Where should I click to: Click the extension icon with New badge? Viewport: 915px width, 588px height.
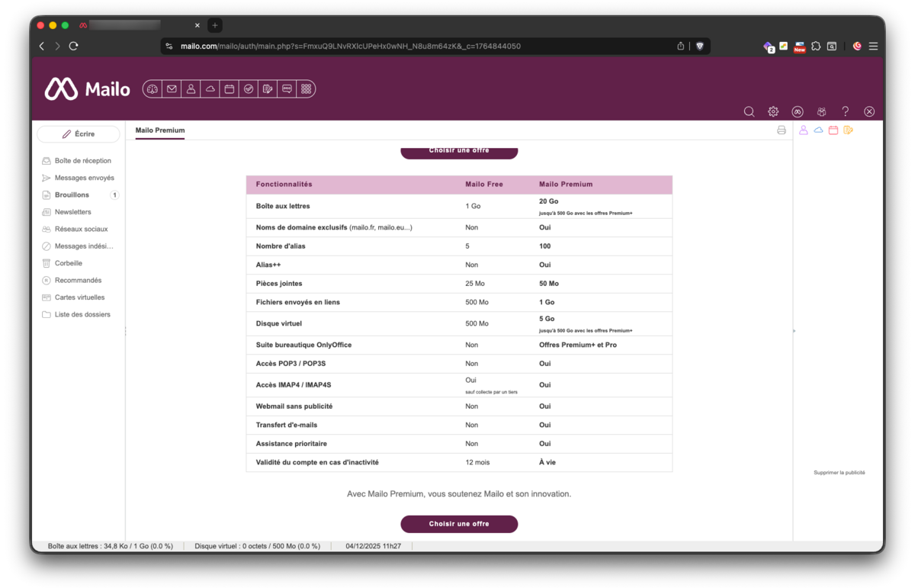coord(799,47)
